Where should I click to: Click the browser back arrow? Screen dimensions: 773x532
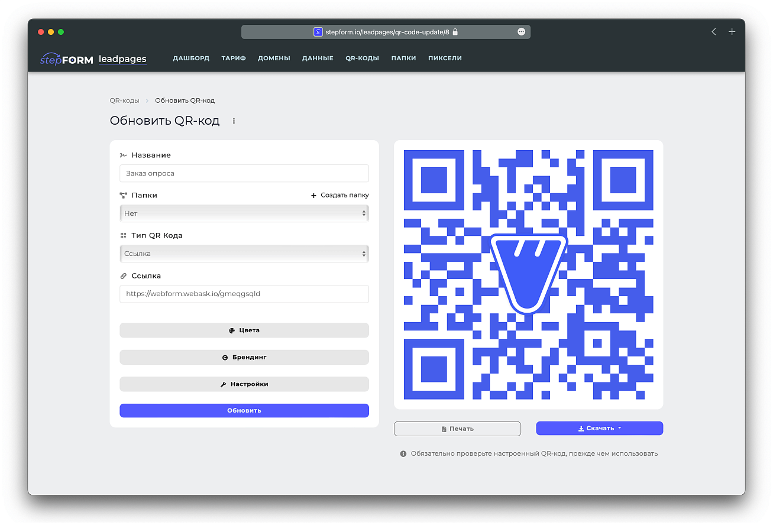tap(714, 32)
